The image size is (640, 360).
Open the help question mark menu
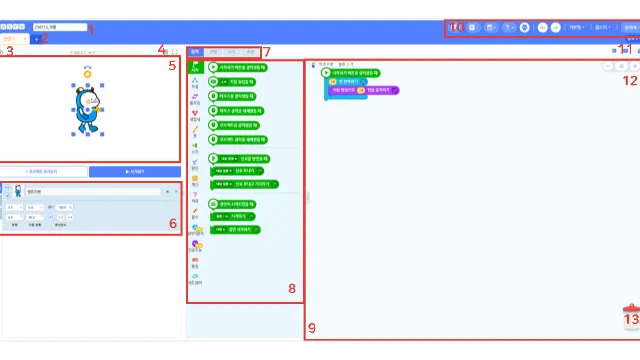click(x=509, y=27)
